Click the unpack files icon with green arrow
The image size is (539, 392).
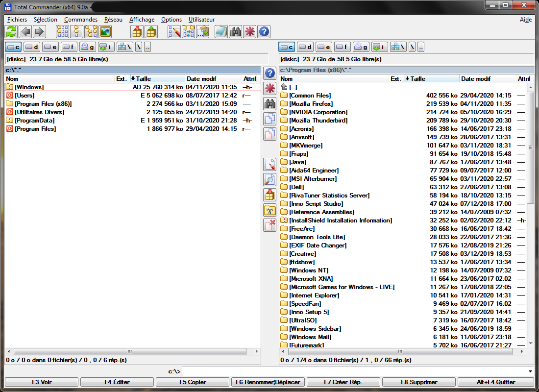tap(151, 32)
